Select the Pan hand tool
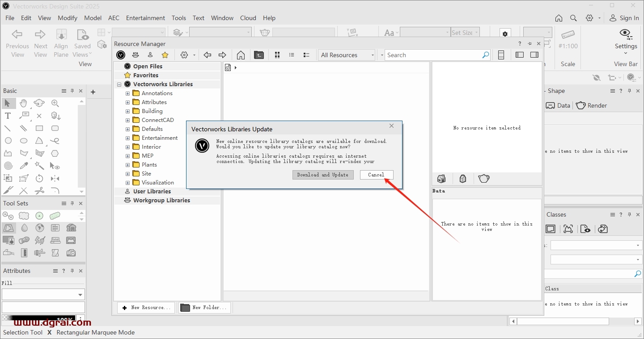This screenshot has height=339, width=644. tap(23, 103)
